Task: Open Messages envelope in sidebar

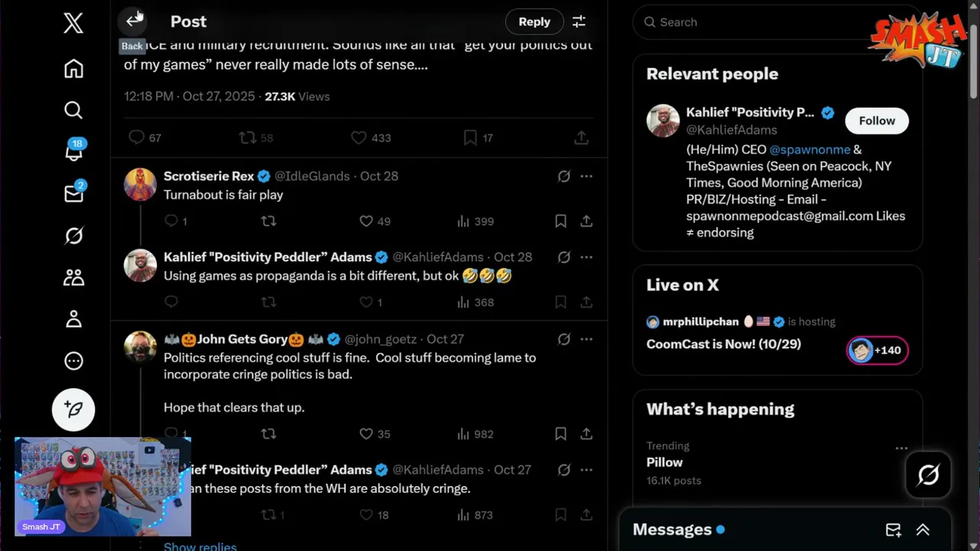Action: 73,194
